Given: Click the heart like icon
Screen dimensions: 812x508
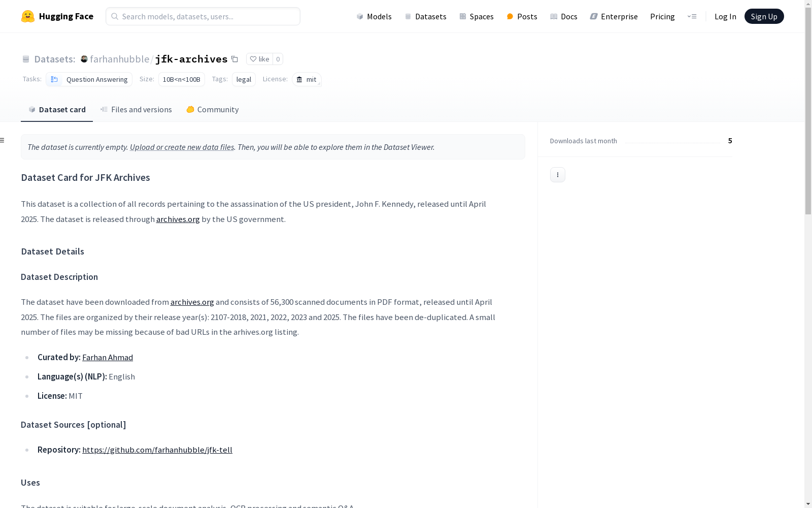Looking at the screenshot, I should pos(253,59).
